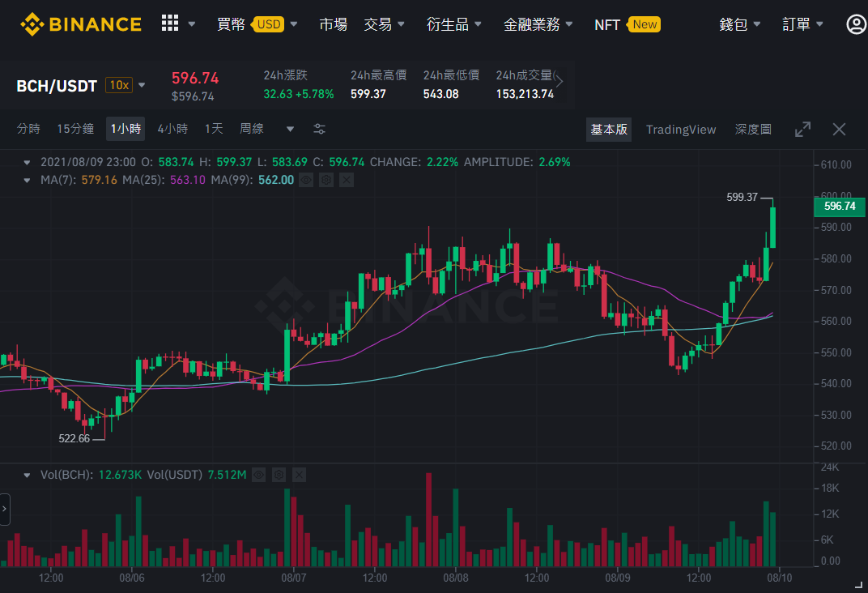Open more time intervals dropdown arrow
The width and height of the screenshot is (868, 593).
(290, 129)
